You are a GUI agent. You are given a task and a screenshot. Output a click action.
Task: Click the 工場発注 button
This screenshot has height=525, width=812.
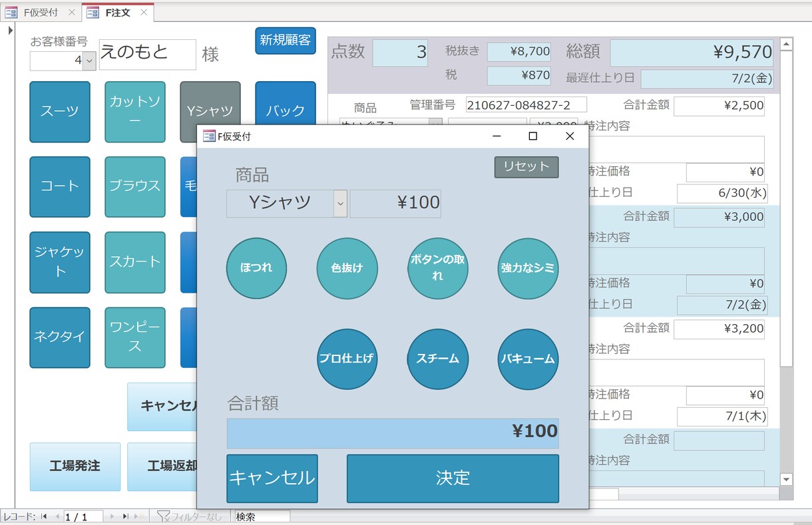click(75, 466)
